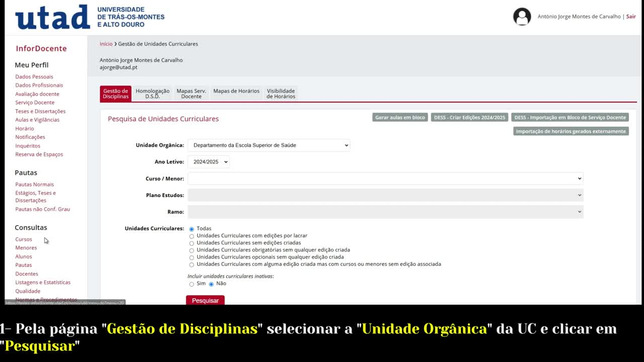Open Horário link in sidebar
The width and height of the screenshot is (644, 362).
tap(25, 129)
